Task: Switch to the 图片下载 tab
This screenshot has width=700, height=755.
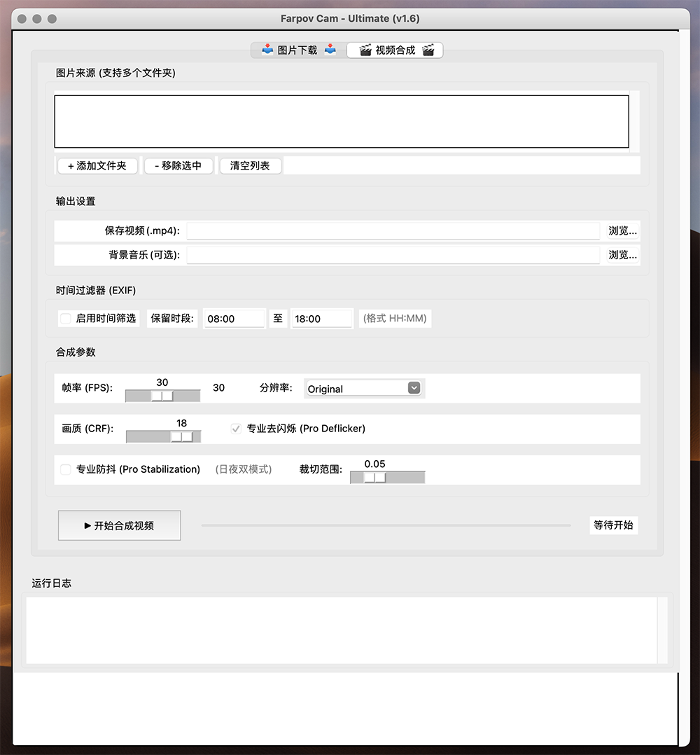Action: (298, 50)
